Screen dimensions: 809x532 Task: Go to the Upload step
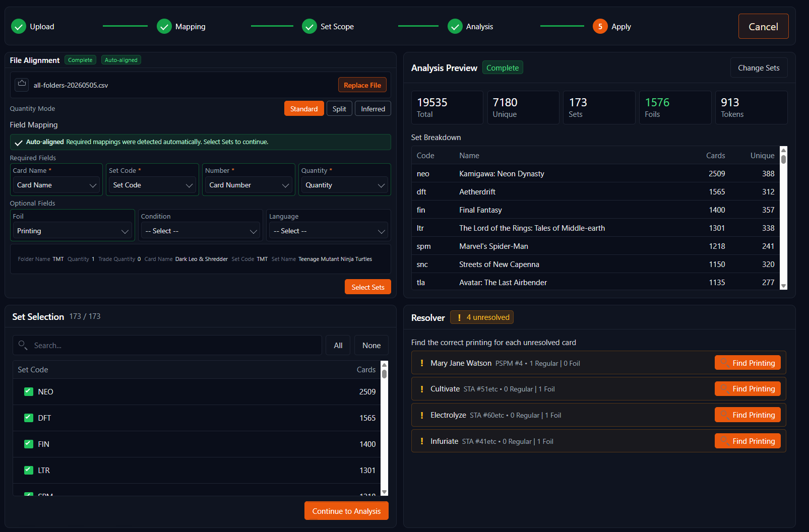33,26
